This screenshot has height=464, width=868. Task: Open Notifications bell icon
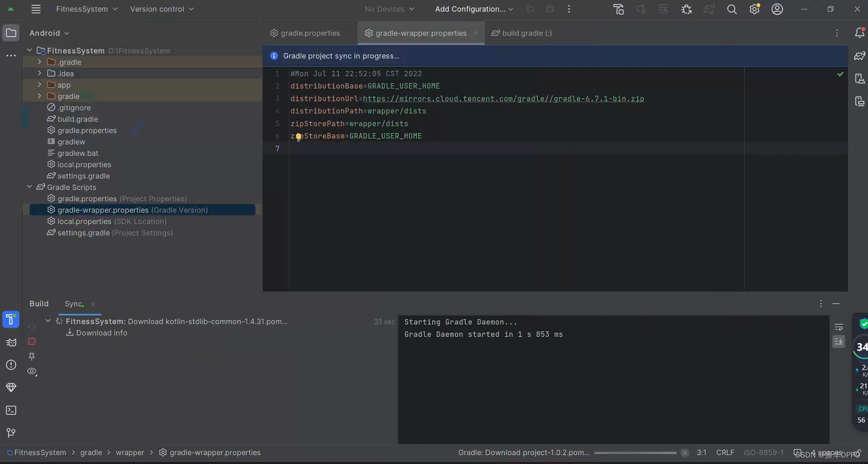point(860,33)
